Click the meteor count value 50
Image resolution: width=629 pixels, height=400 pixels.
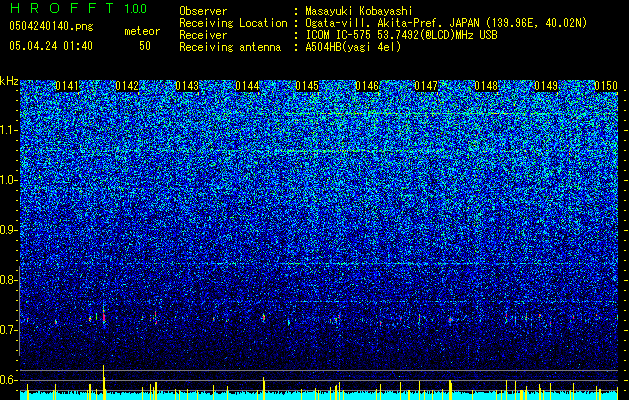[x=145, y=46]
